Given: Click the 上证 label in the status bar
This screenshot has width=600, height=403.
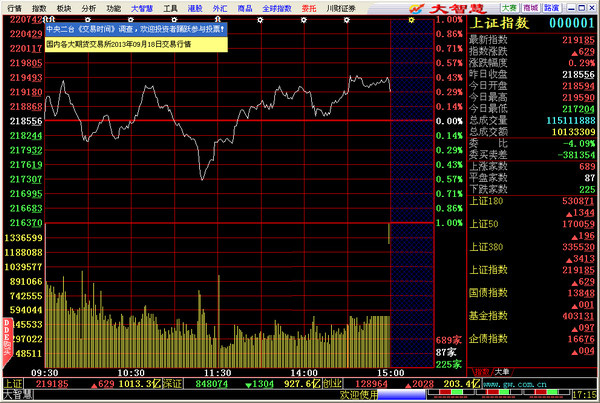Looking at the screenshot, I should [13, 383].
